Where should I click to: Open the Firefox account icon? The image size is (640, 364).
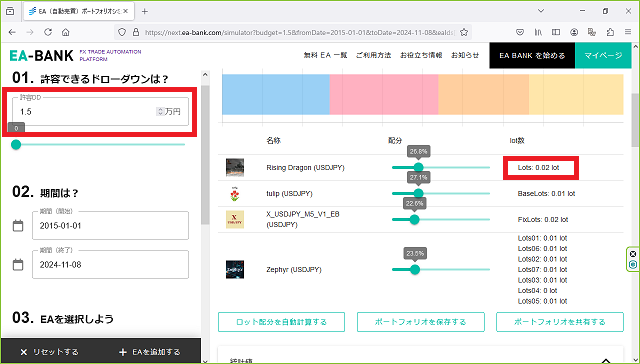(x=574, y=32)
